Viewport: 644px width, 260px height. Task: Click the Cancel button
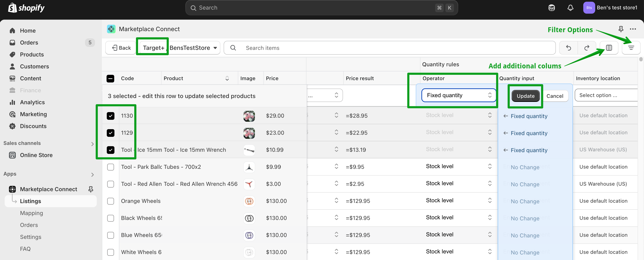pyautogui.click(x=554, y=96)
